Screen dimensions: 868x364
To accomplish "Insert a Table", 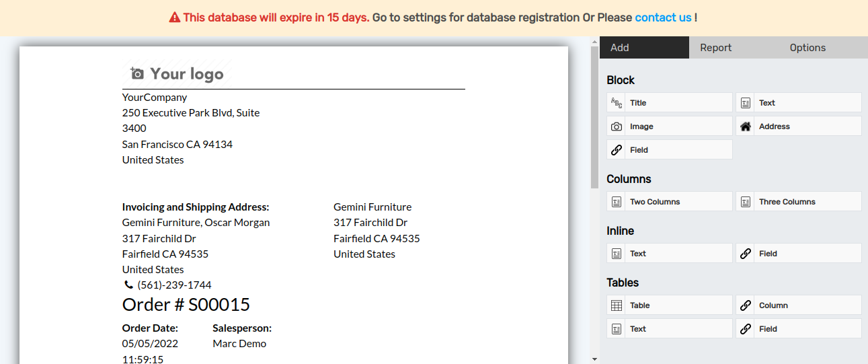I will (x=670, y=305).
